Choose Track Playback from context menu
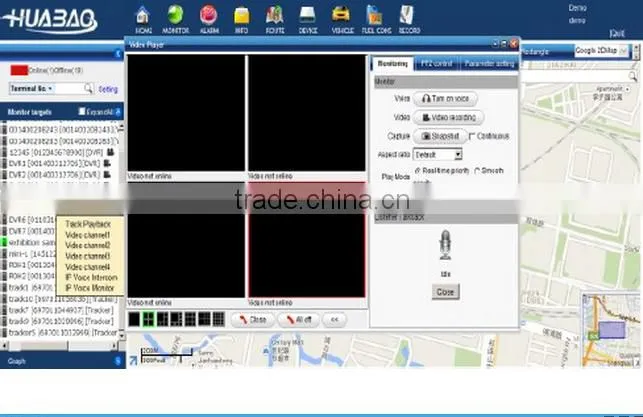The height and width of the screenshot is (417, 643). click(88, 224)
